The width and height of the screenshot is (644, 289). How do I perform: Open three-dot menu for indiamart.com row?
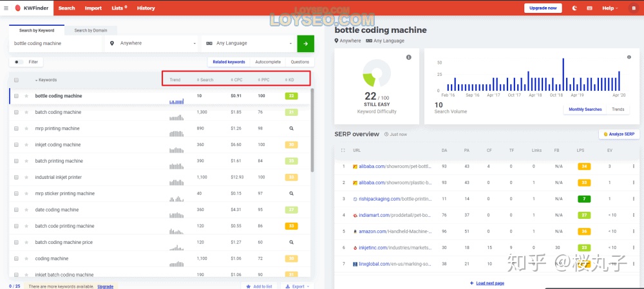point(633,215)
